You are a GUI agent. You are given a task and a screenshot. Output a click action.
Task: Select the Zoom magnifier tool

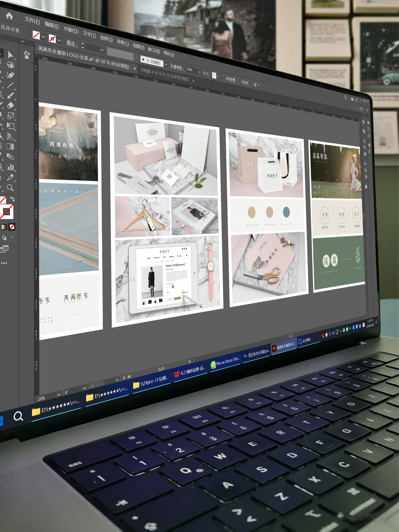click(10, 188)
